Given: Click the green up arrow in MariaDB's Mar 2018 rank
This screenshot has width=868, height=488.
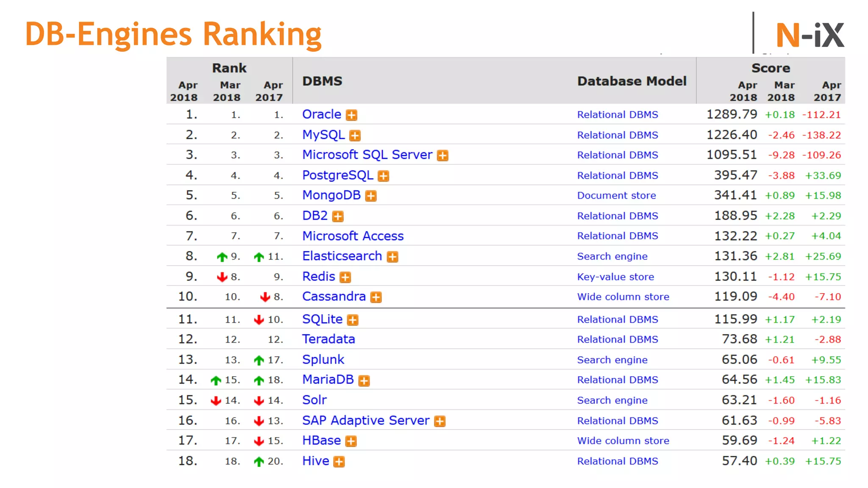Looking at the screenshot, I should coord(216,380).
